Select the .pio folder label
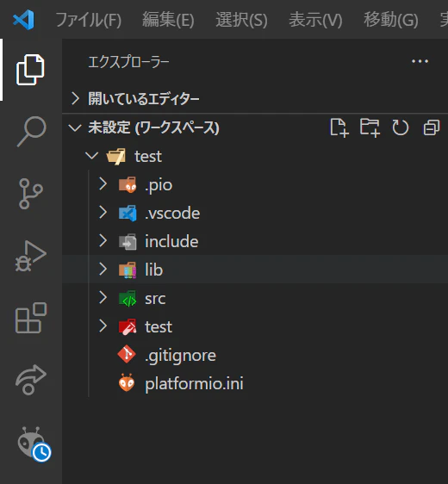 pos(159,186)
